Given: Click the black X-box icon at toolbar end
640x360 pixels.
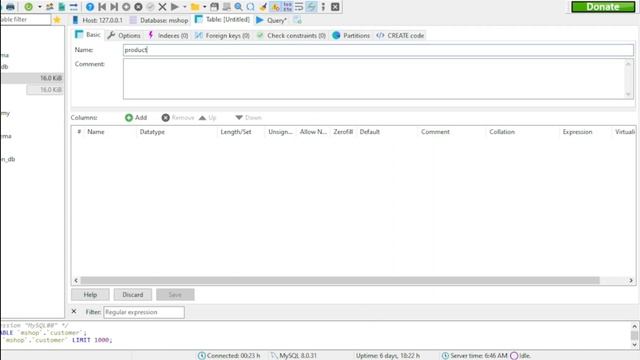Looking at the screenshot, I should tap(335, 7).
